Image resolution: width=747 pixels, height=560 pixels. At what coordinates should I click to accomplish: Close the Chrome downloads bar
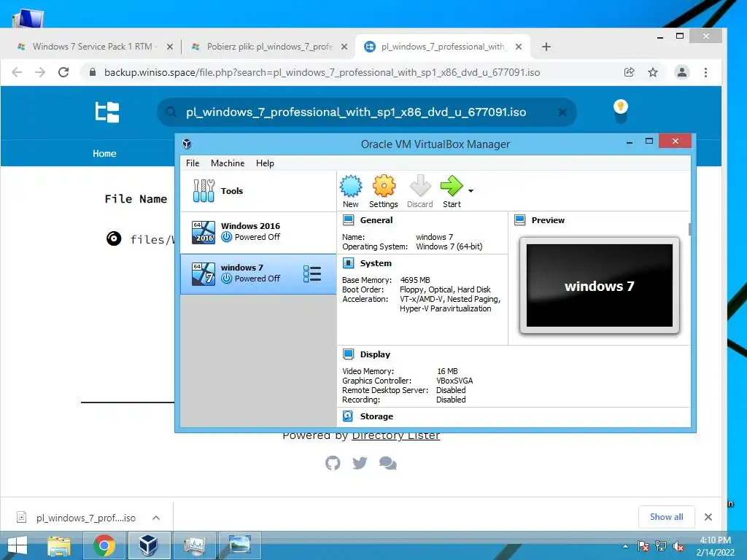coord(708,517)
